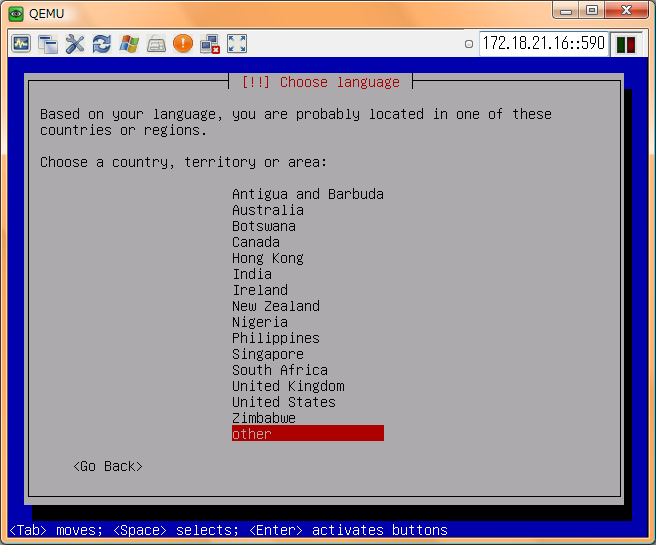Select "Zimbabwe" list entry

[308, 418]
